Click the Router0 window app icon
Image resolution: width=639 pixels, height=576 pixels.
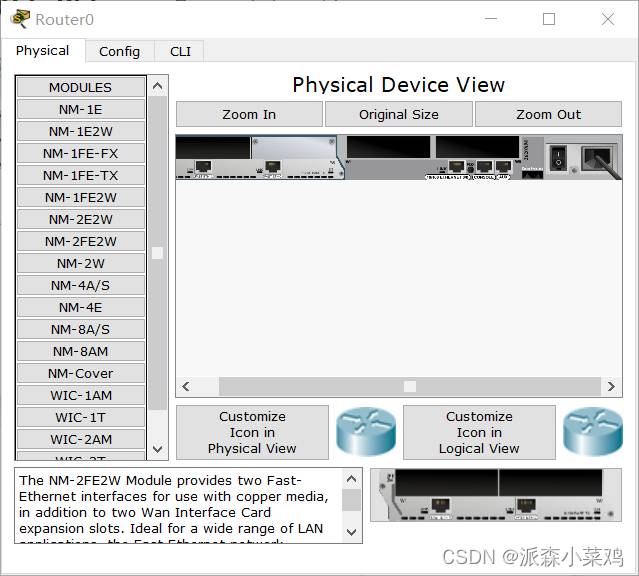(20, 19)
